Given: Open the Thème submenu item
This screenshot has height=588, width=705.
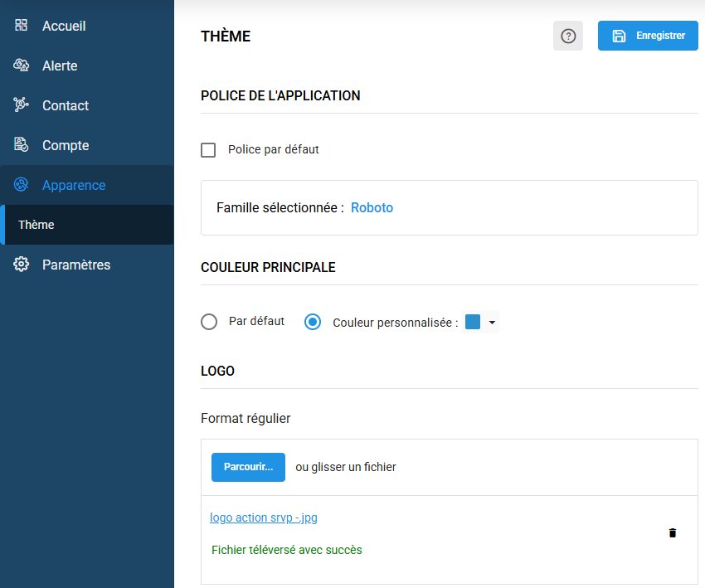Looking at the screenshot, I should point(36,225).
